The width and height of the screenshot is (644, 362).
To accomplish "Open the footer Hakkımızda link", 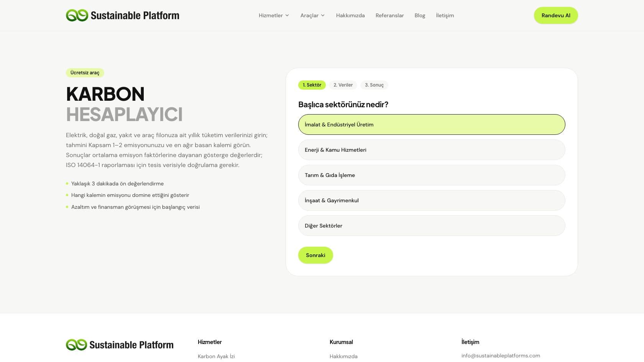I will (x=343, y=356).
